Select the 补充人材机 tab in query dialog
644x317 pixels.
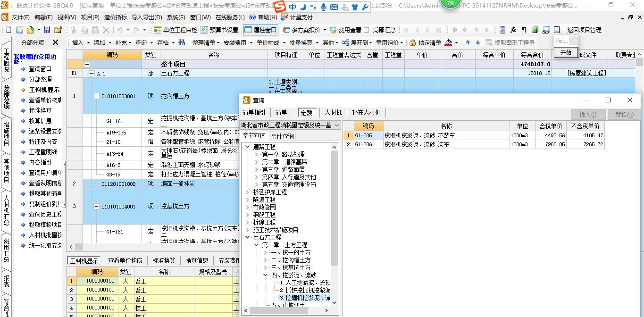coord(366,112)
